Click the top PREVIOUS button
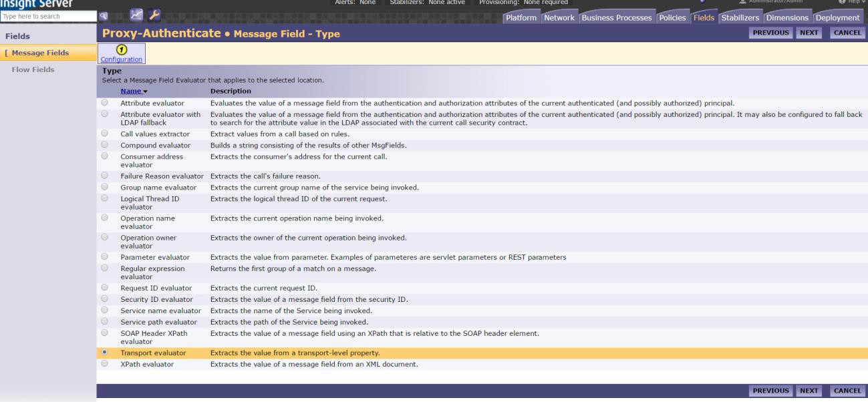Viewport: 868px width, 402px height. (772, 33)
